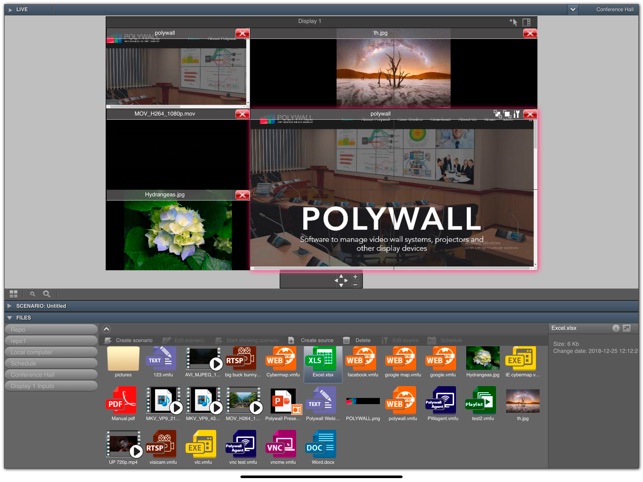Select the MKV_VP9_43 video file
643x482 pixels.
coord(204,400)
